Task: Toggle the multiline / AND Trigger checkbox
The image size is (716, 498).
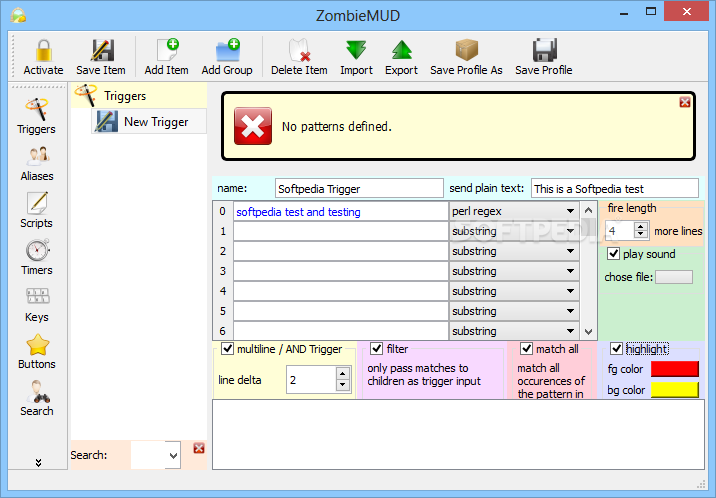Action: coord(227,349)
